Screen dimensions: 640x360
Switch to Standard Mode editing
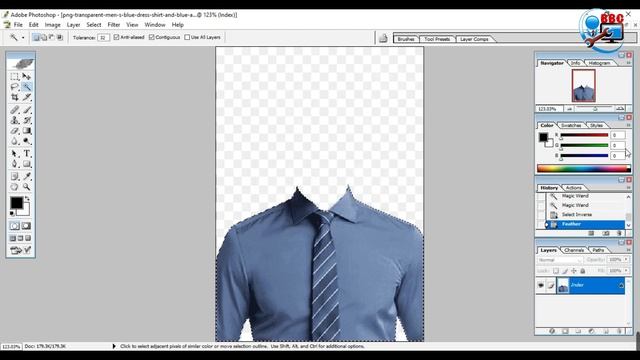click(15, 226)
